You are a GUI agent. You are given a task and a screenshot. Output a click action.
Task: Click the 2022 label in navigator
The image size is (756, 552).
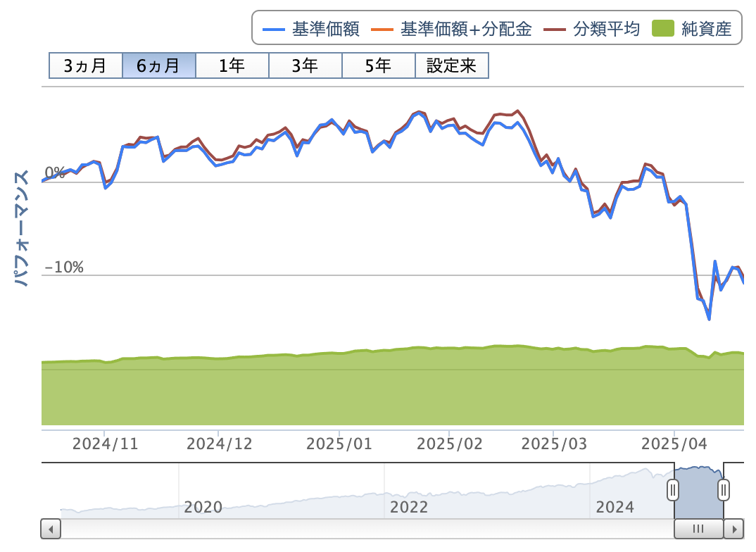tap(409, 507)
